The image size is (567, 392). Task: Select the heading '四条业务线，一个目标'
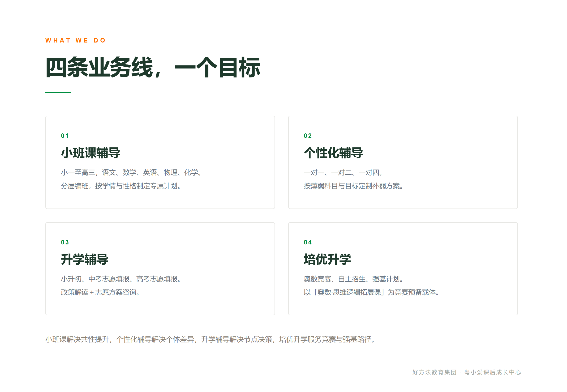(153, 67)
